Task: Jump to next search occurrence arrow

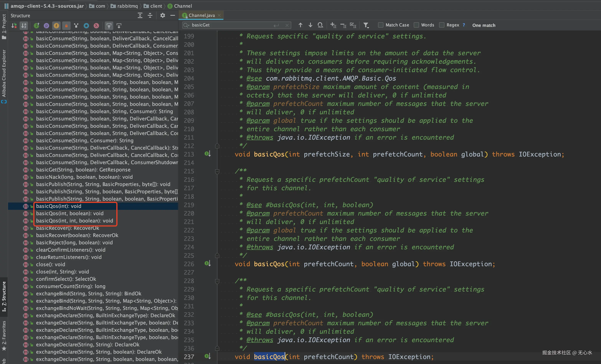Action: pyautogui.click(x=310, y=25)
